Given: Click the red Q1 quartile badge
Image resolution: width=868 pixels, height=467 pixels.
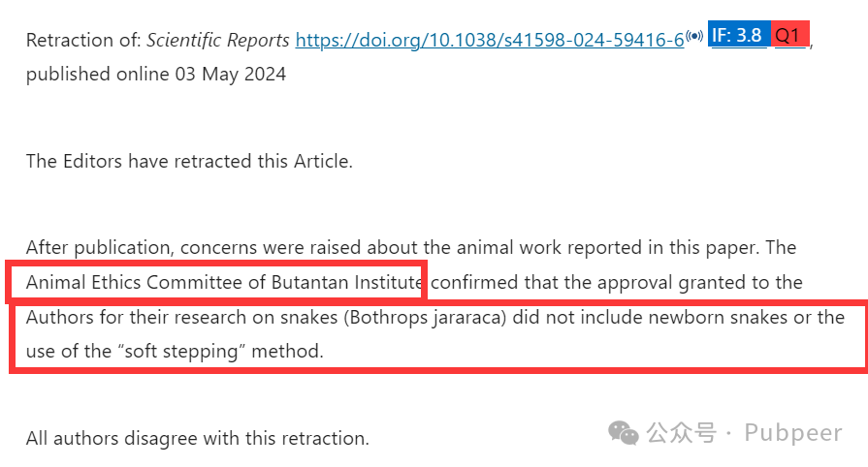Looking at the screenshot, I should point(790,35).
